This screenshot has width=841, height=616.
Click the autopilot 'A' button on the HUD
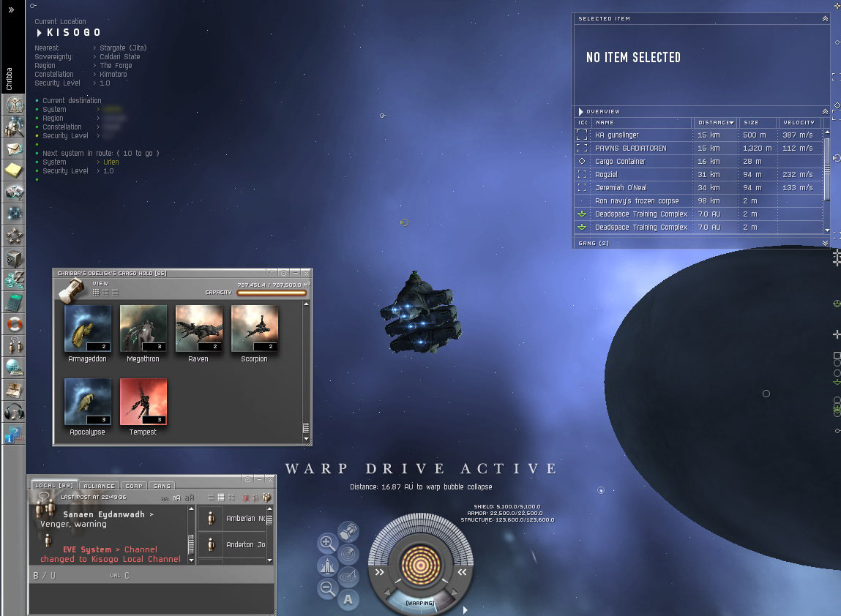348,599
